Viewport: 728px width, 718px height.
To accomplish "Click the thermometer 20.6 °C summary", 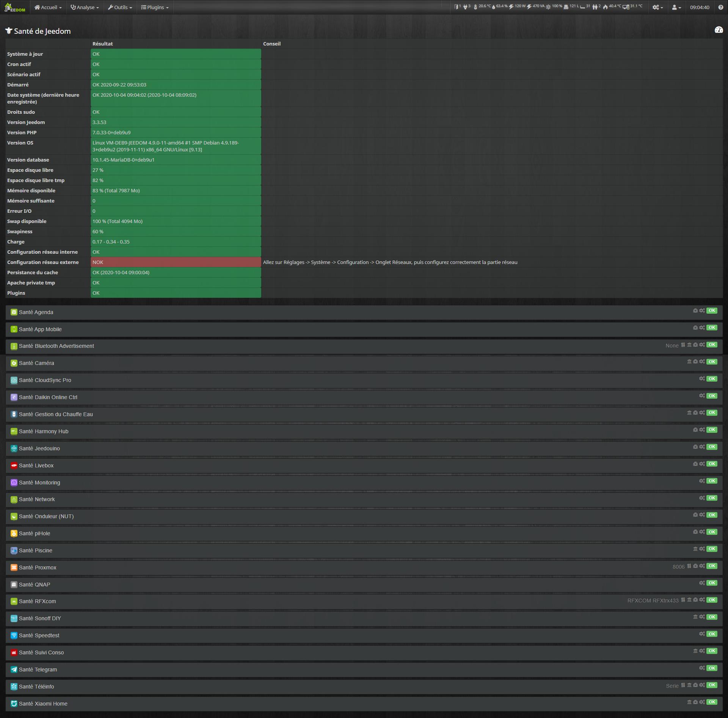I will [x=482, y=6].
